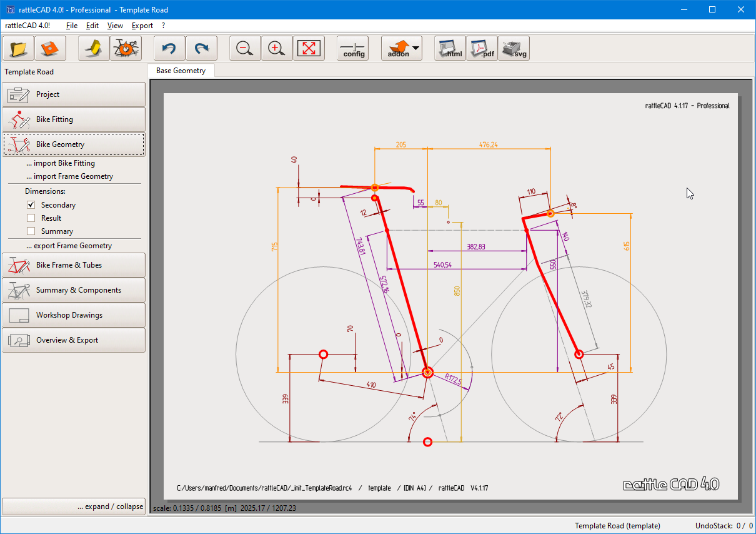756x534 pixels.
Task: Expand Bike Frame & Tubes section
Action: (74, 265)
